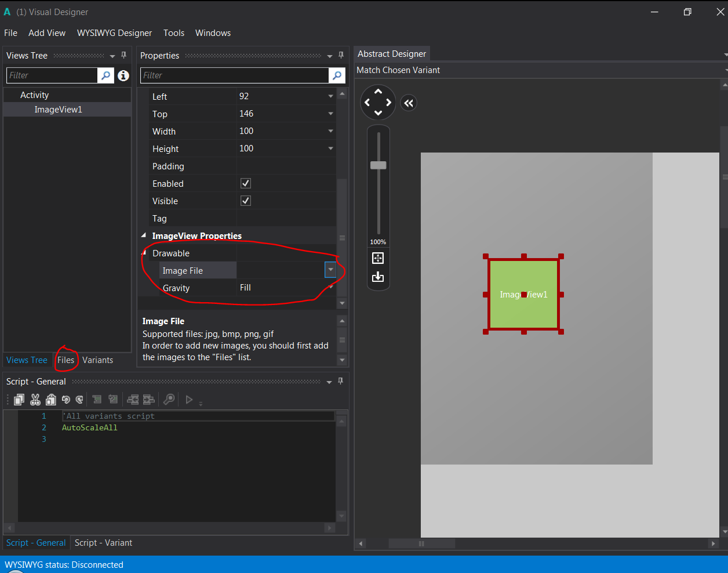Pin the Properties panel
Screen dimensions: 728x573
click(x=341, y=55)
